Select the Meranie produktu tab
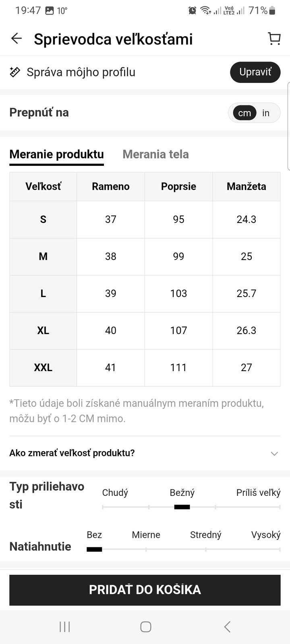The width and height of the screenshot is (290, 644). pos(57,154)
